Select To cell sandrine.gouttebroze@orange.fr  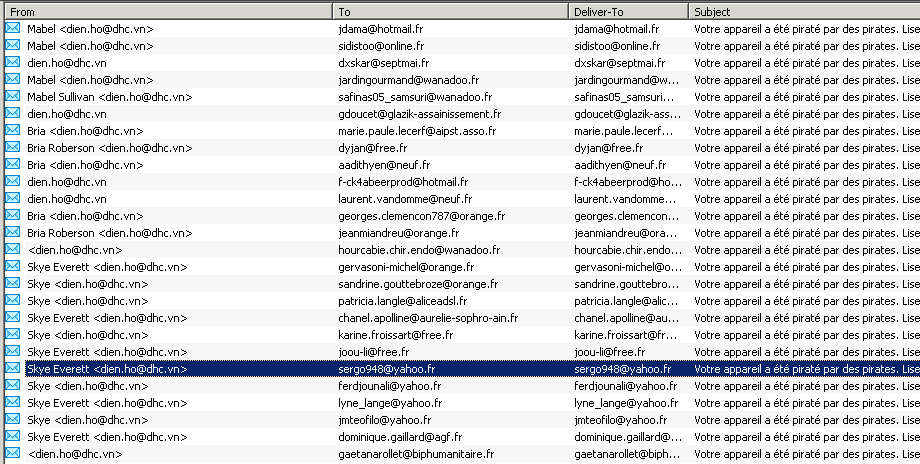coord(418,284)
